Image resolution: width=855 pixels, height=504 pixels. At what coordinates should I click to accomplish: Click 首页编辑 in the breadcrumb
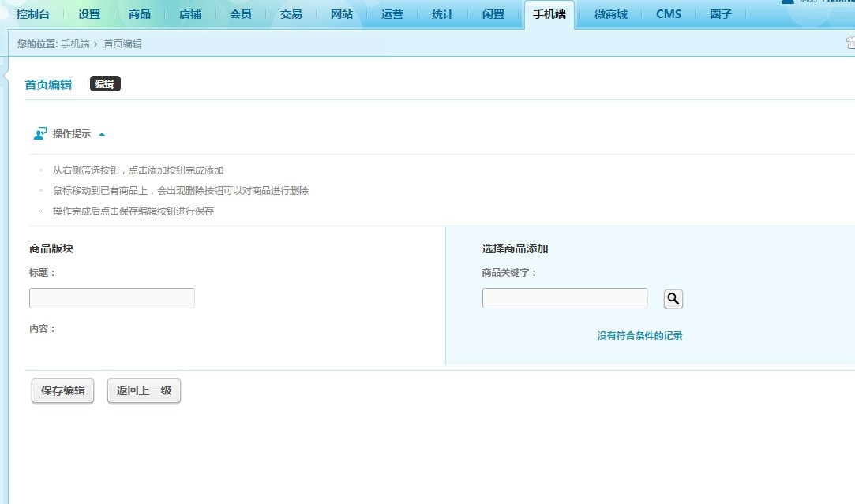tap(122, 44)
